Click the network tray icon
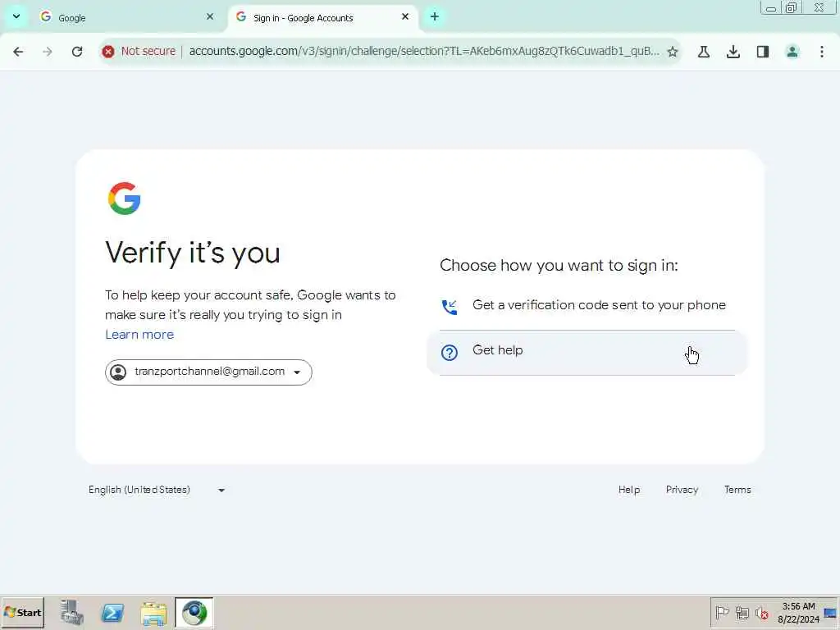The height and width of the screenshot is (630, 840). 742,613
